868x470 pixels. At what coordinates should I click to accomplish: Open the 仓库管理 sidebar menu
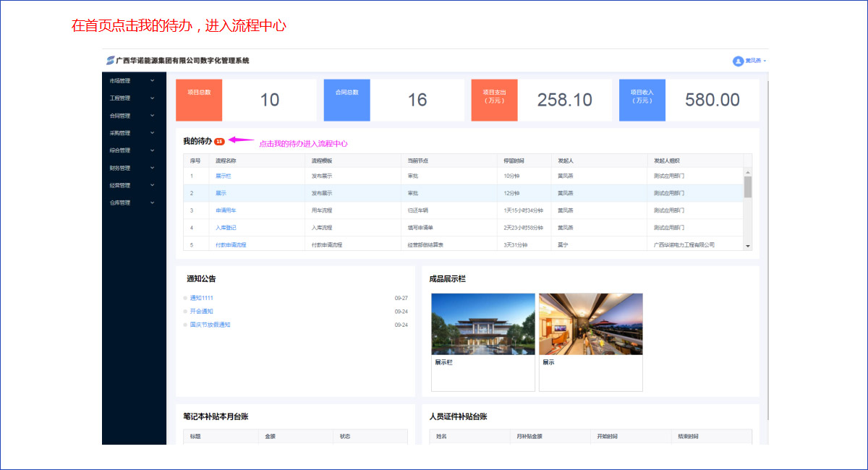coord(132,202)
